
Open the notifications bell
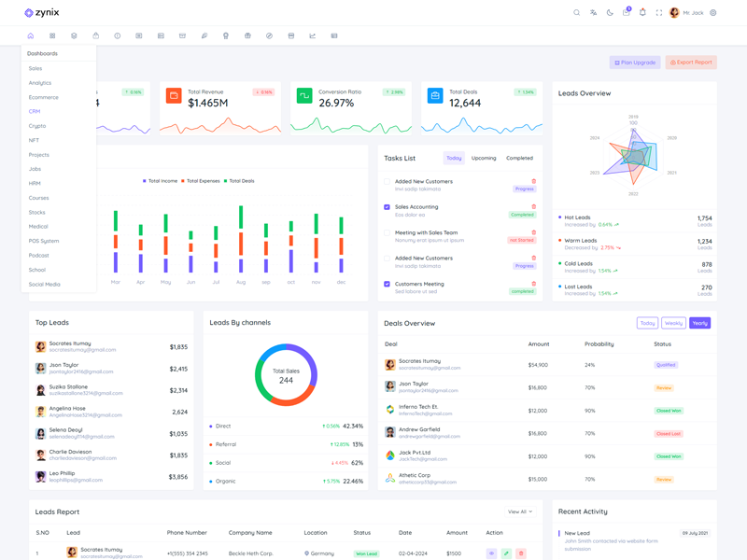click(642, 13)
